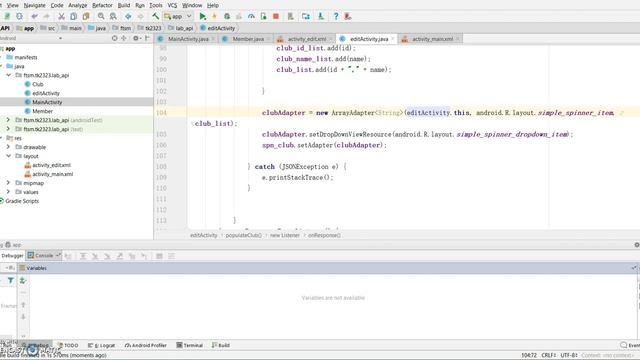Open Help via question mark icon
Screen dimensions: 640x360
(x=336, y=16)
